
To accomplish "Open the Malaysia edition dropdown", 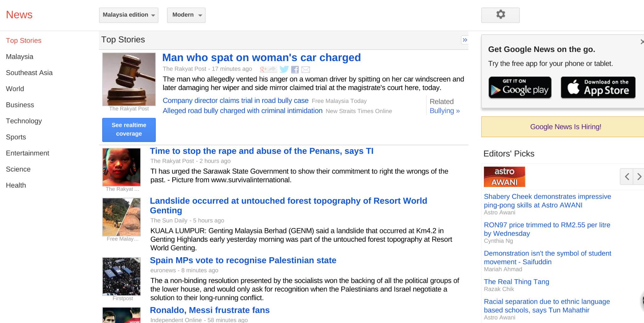I will [x=129, y=15].
